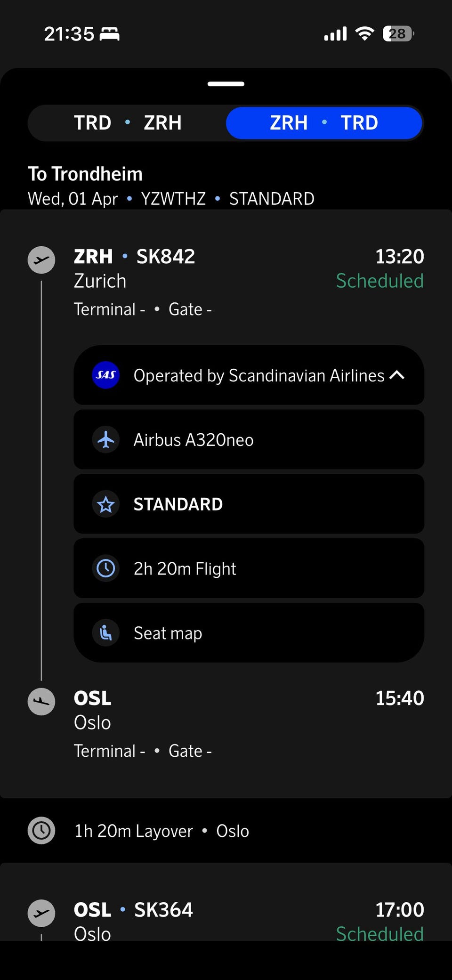Select the ZRH • TRD segment
Screen dimensions: 452x980
(x=324, y=123)
